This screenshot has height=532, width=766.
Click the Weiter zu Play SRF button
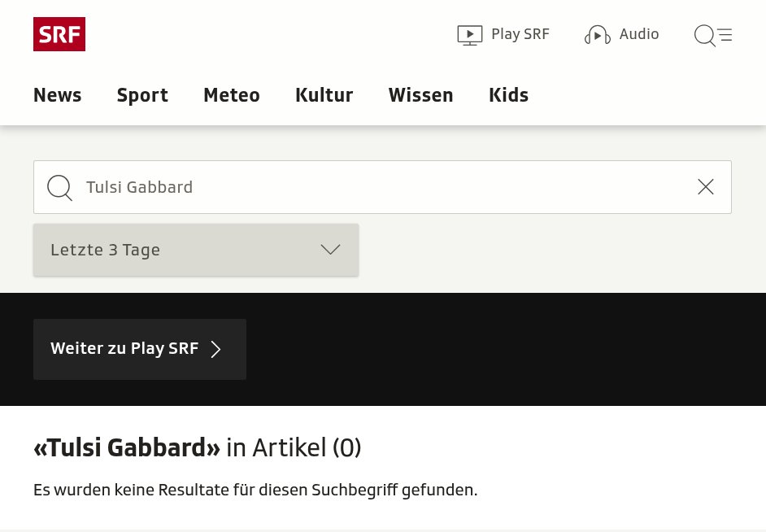(140, 349)
